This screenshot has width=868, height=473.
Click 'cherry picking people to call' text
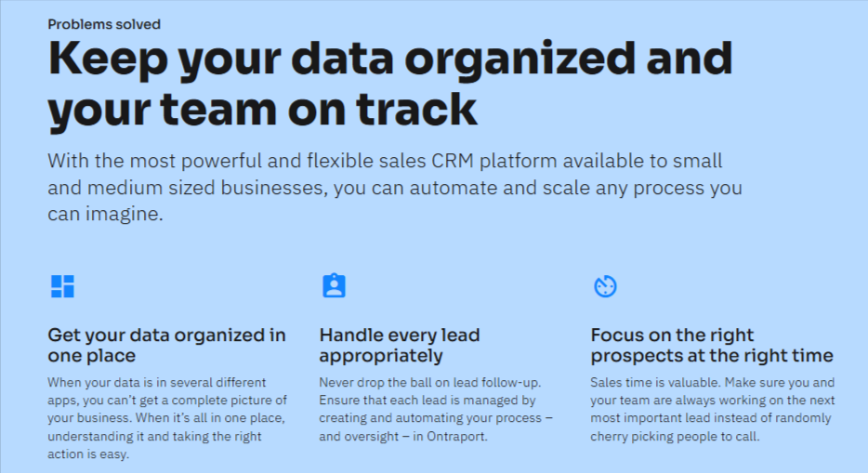click(675, 437)
